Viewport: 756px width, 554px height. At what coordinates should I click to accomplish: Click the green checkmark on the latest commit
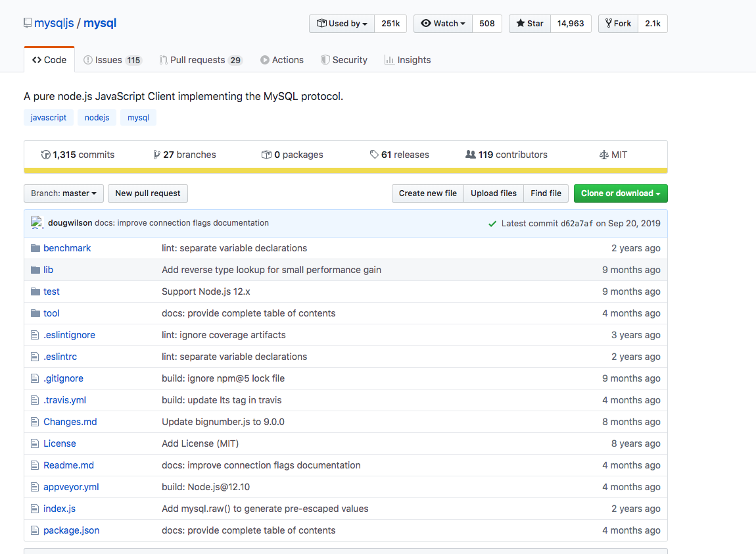[x=492, y=223]
